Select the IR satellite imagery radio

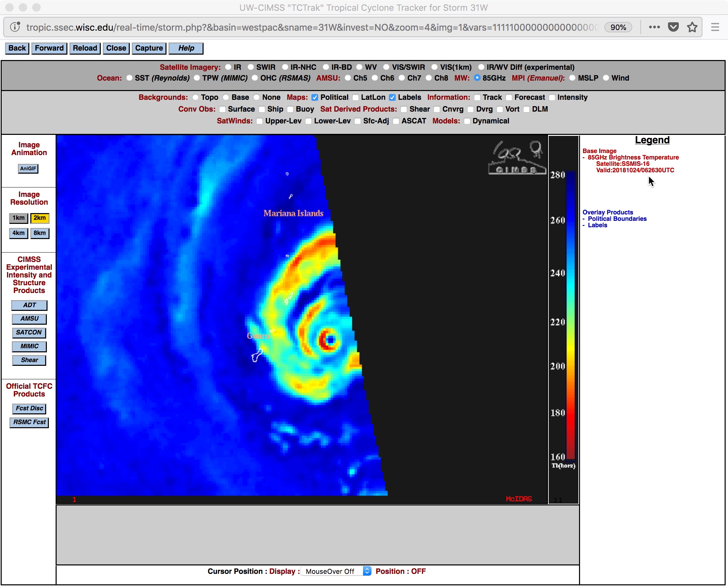pyautogui.click(x=228, y=67)
